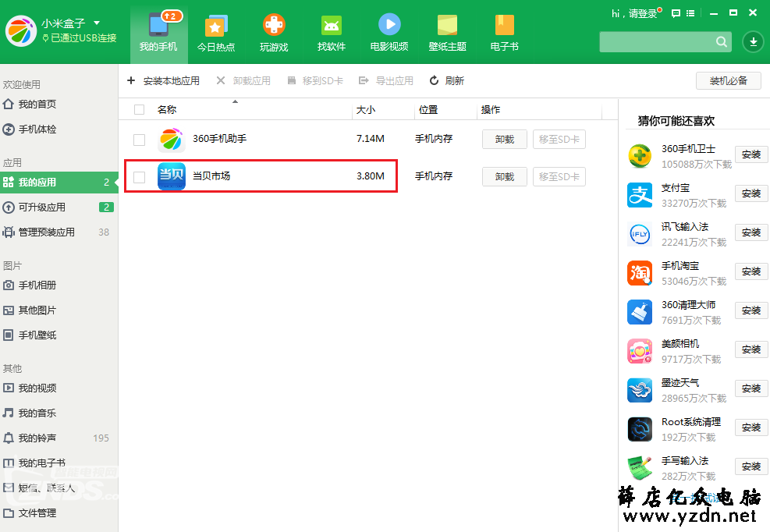Switch to the 今日热点 tab

(216, 33)
